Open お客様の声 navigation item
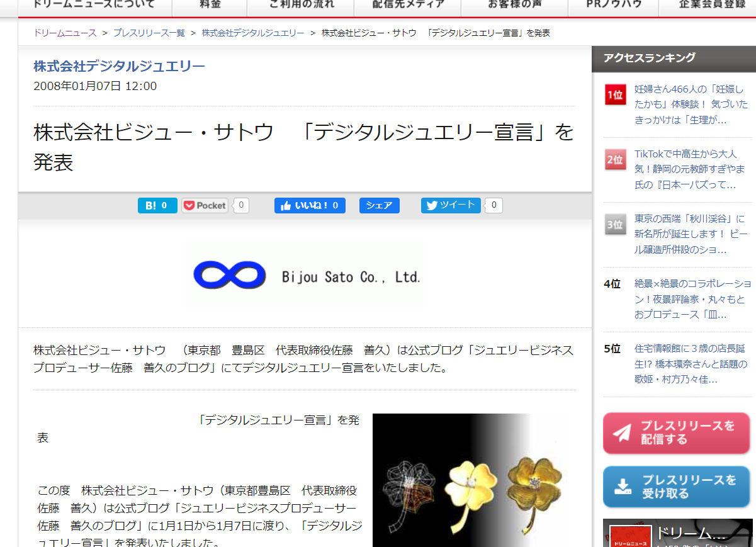The height and width of the screenshot is (547, 756). [514, 5]
